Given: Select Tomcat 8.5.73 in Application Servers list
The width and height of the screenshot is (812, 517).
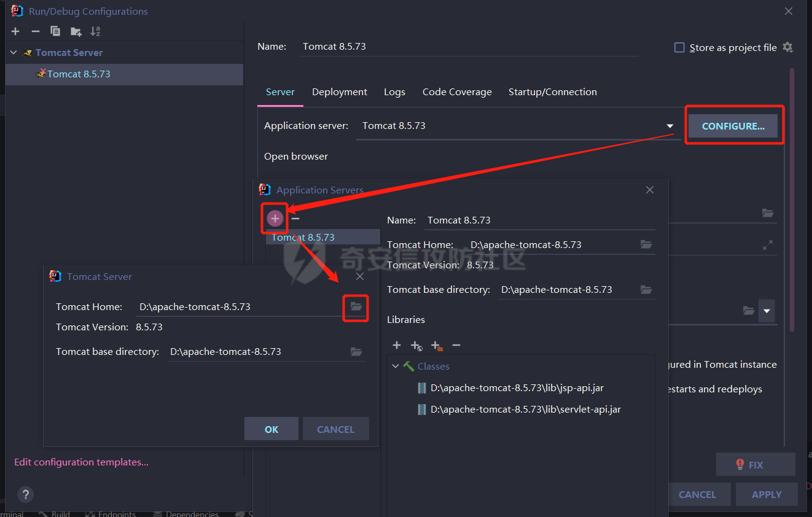Looking at the screenshot, I should coord(323,237).
